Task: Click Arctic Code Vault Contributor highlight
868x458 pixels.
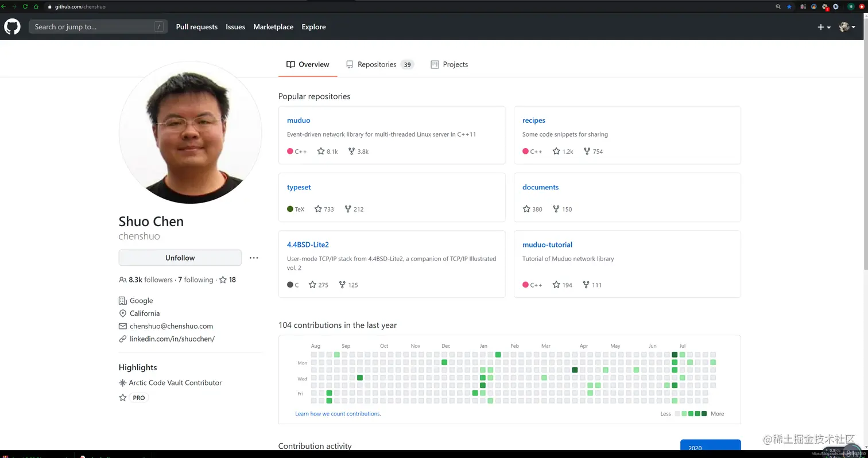Action: 175,383
